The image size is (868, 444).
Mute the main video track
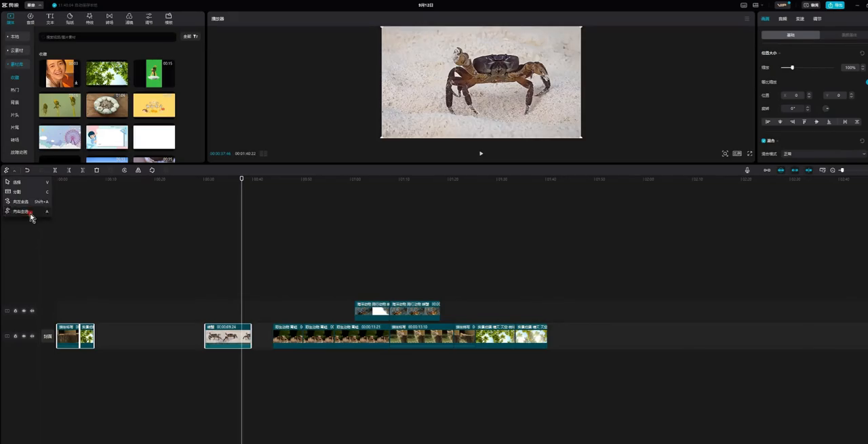tap(32, 336)
